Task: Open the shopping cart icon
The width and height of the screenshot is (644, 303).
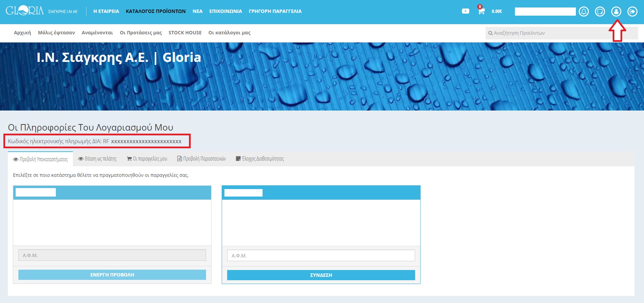Action: coord(481,11)
